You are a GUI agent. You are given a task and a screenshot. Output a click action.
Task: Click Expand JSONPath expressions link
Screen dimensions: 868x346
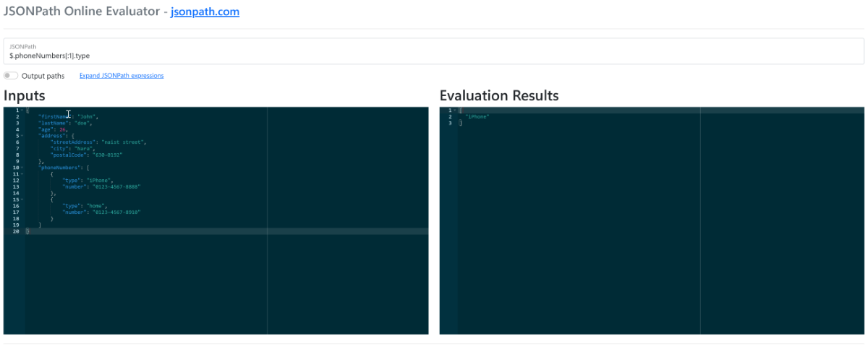pyautogui.click(x=122, y=76)
